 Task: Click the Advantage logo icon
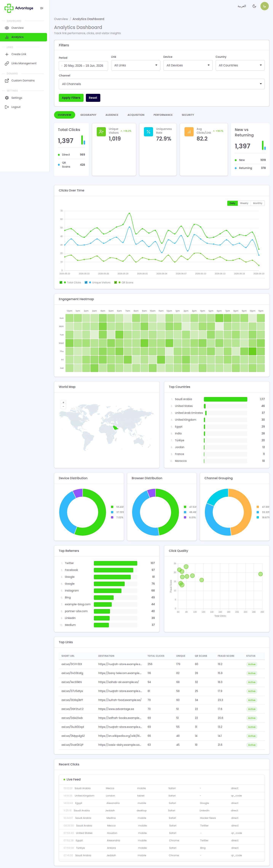[9, 8]
